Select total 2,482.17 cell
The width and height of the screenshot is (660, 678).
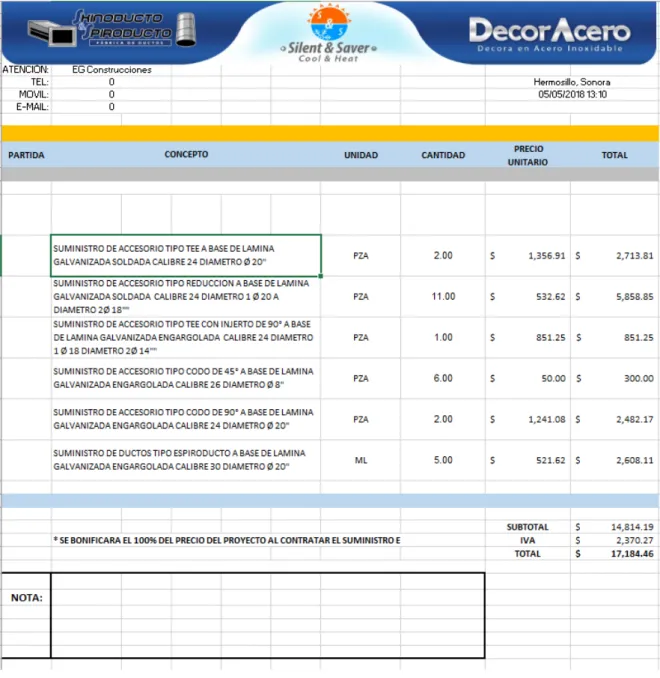(x=615, y=419)
